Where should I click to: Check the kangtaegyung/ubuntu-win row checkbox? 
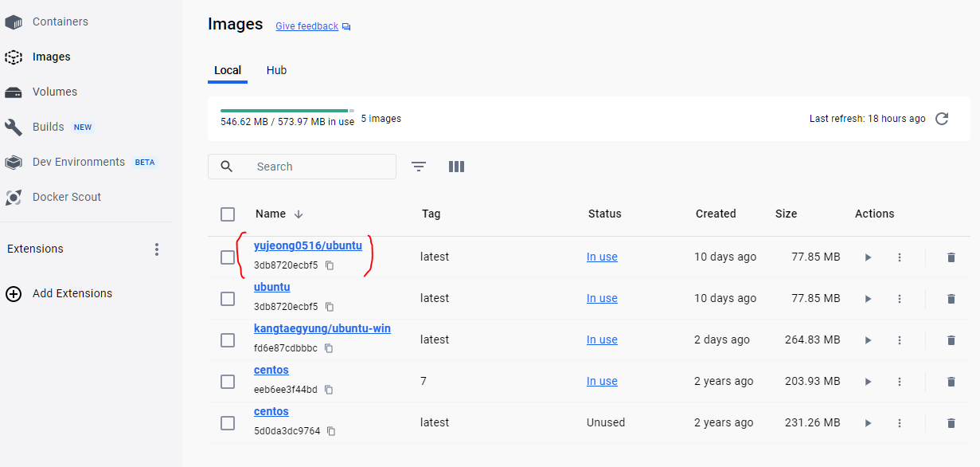228,340
